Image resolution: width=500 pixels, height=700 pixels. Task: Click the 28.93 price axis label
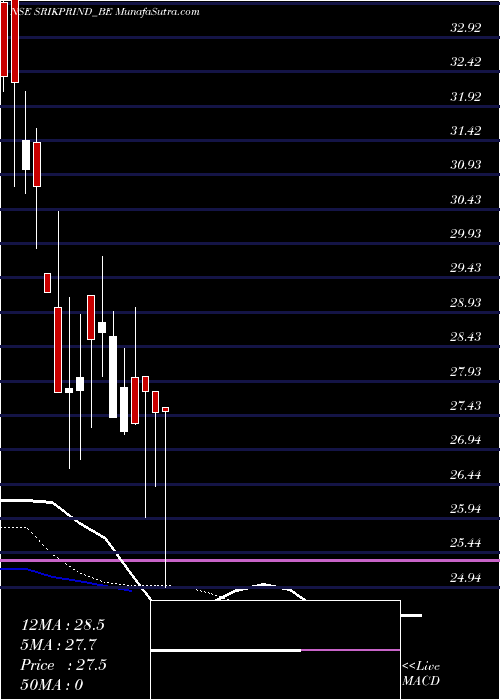[465, 303]
